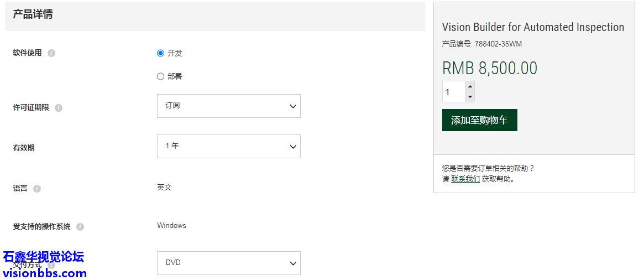Click info icon beside 许可证期限
The image size is (644, 280).
coord(59,108)
